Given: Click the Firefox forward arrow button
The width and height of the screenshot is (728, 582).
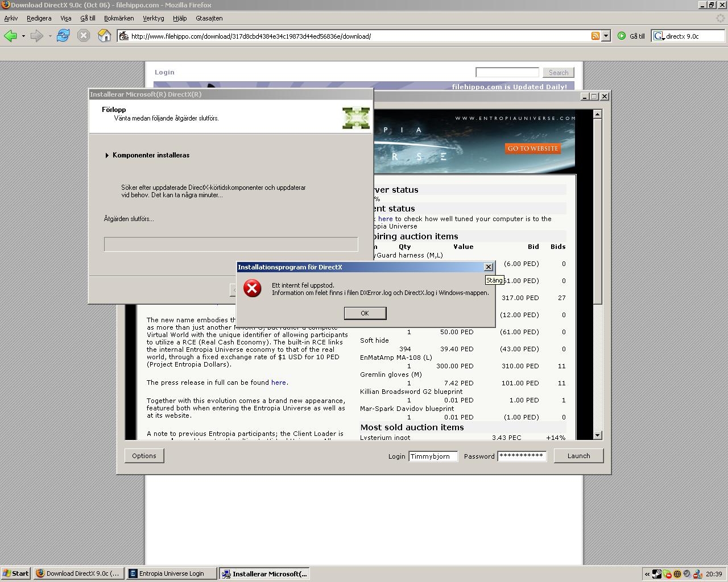Looking at the screenshot, I should coord(36,36).
